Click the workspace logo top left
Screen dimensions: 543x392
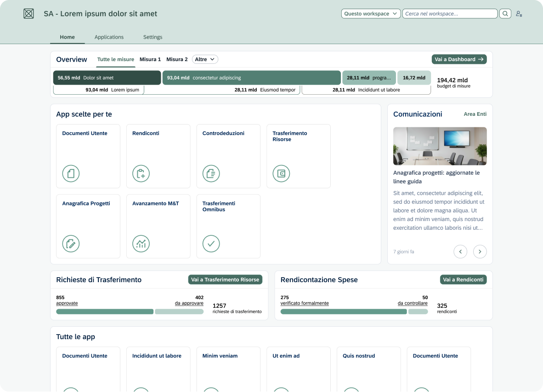tap(28, 13)
